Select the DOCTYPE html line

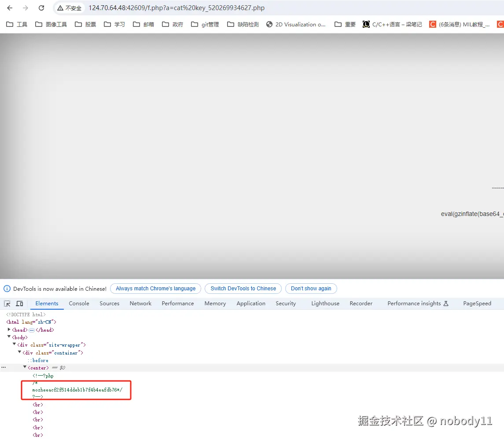(x=26, y=315)
